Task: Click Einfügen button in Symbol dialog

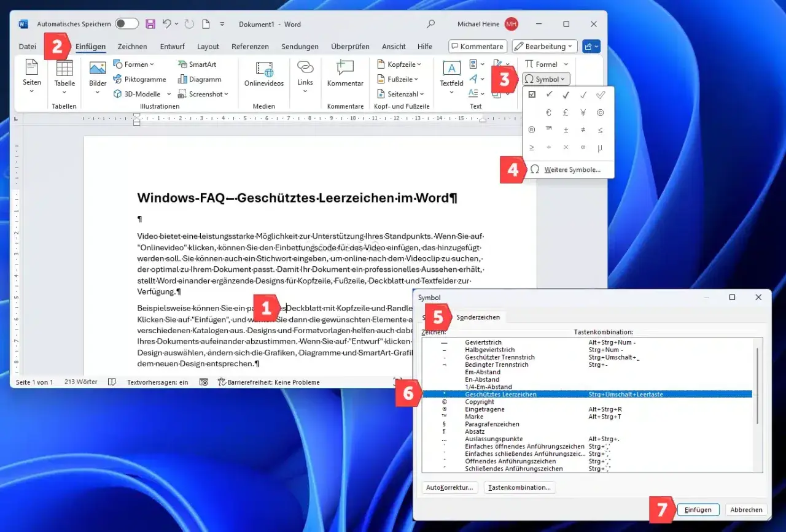Action: click(698, 509)
